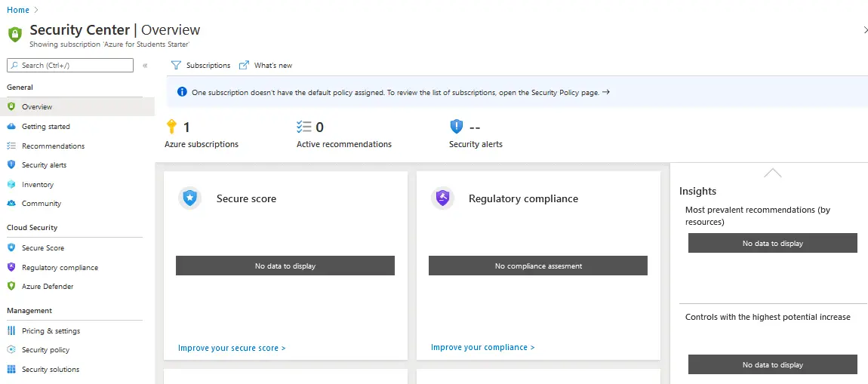Click the Regulatory compliance purple shield icon
Viewport: 868px width, 384px height.
tap(442, 198)
